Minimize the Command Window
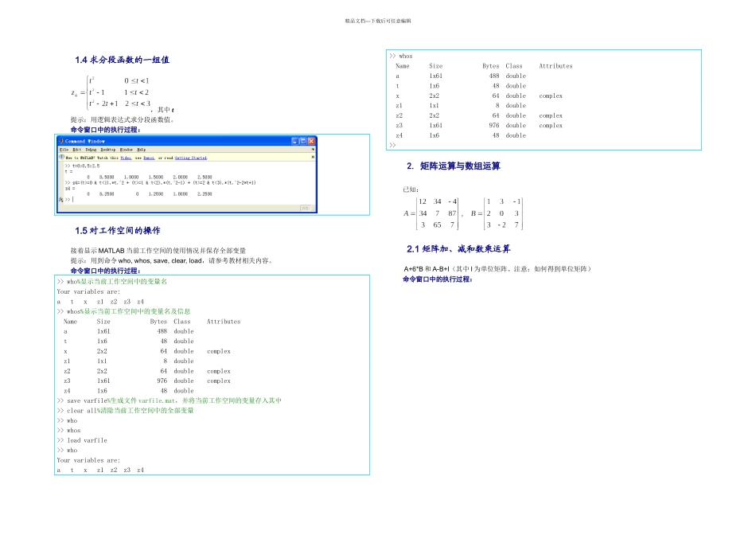This screenshot has width=756, height=535. click(295, 142)
